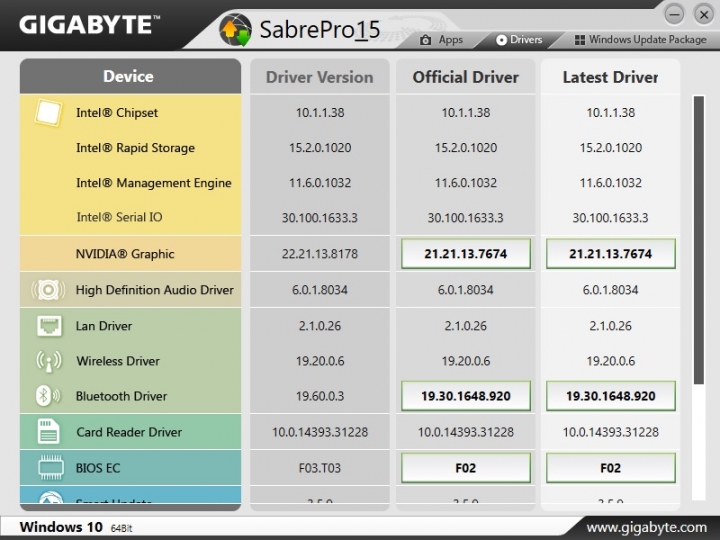The height and width of the screenshot is (540, 720).
Task: Select the NVIDIA® Graphic row
Action: (x=130, y=253)
